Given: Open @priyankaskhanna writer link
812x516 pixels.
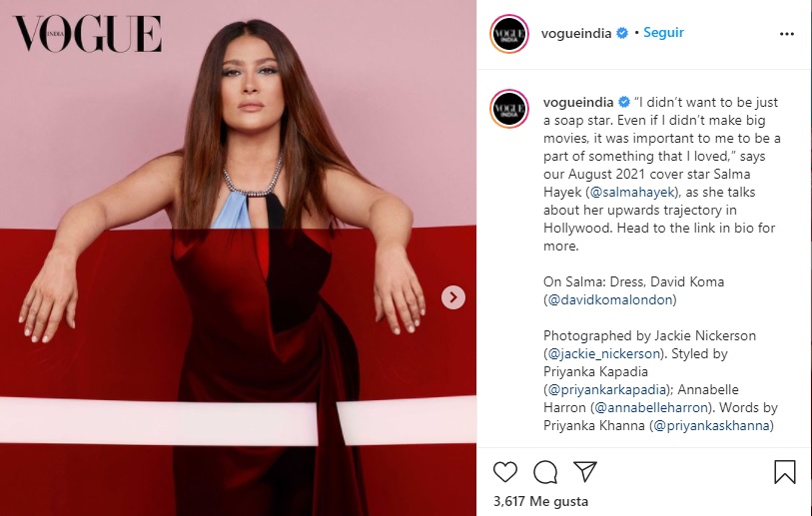Looking at the screenshot, I should click(x=711, y=425).
